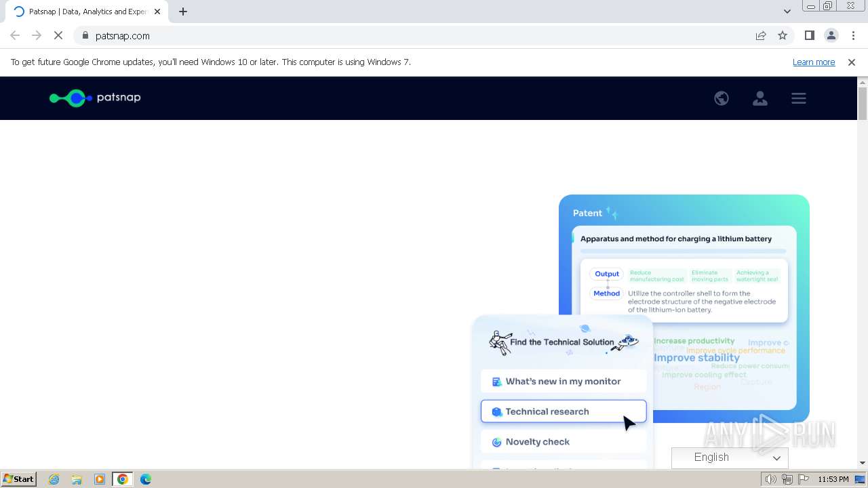Click the Output label in patent card
Screen dimensions: 868x488
(607, 274)
